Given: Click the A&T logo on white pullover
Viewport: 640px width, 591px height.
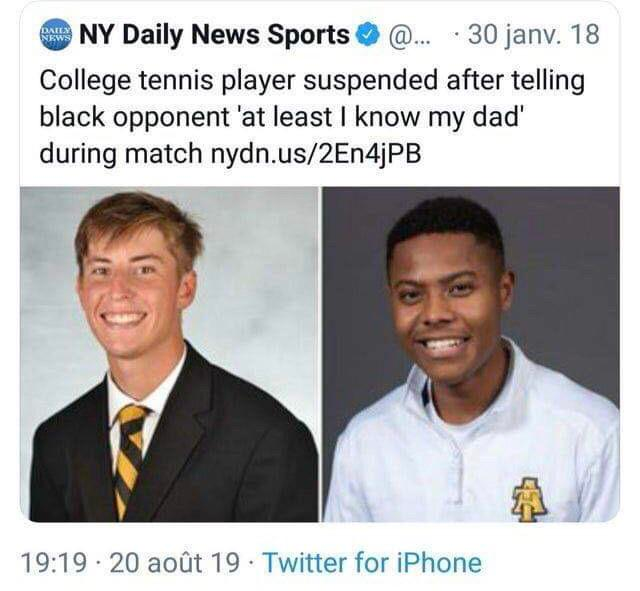Looking at the screenshot, I should pos(528,496).
